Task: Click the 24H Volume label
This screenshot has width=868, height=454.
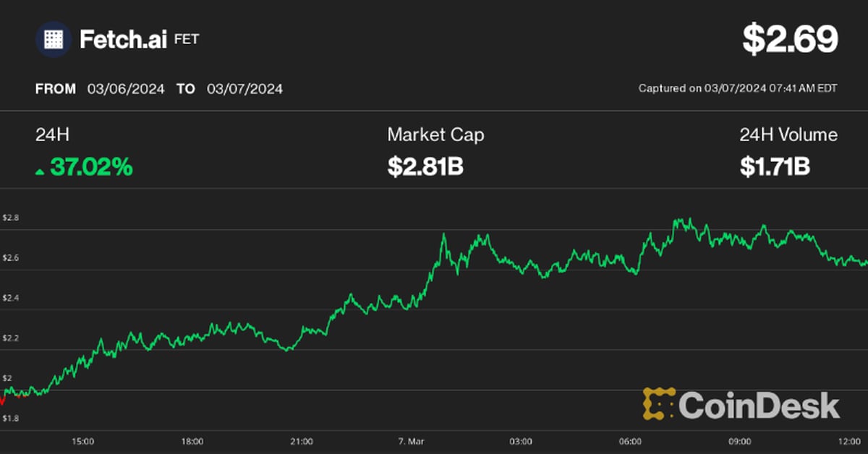Action: [788, 134]
